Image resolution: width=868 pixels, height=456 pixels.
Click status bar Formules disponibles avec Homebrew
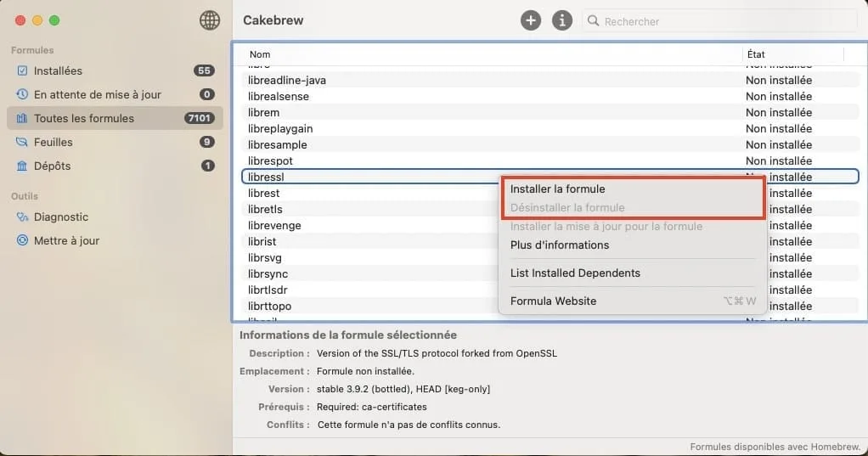775,447
